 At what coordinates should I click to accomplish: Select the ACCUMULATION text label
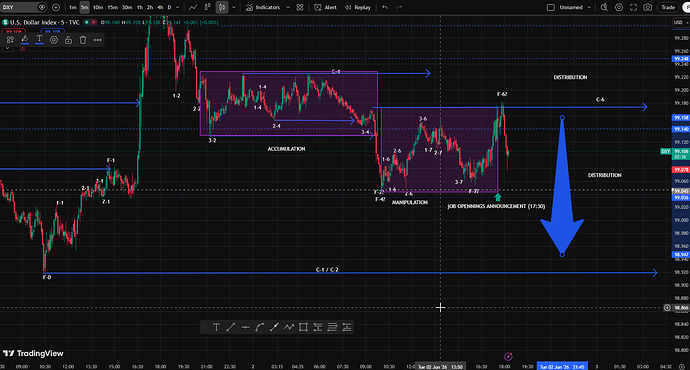click(286, 149)
